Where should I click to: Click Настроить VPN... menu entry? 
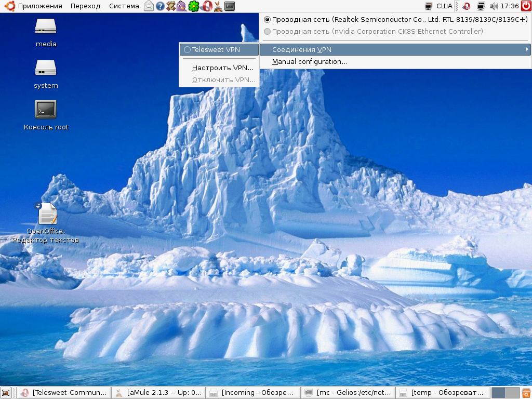(222, 68)
